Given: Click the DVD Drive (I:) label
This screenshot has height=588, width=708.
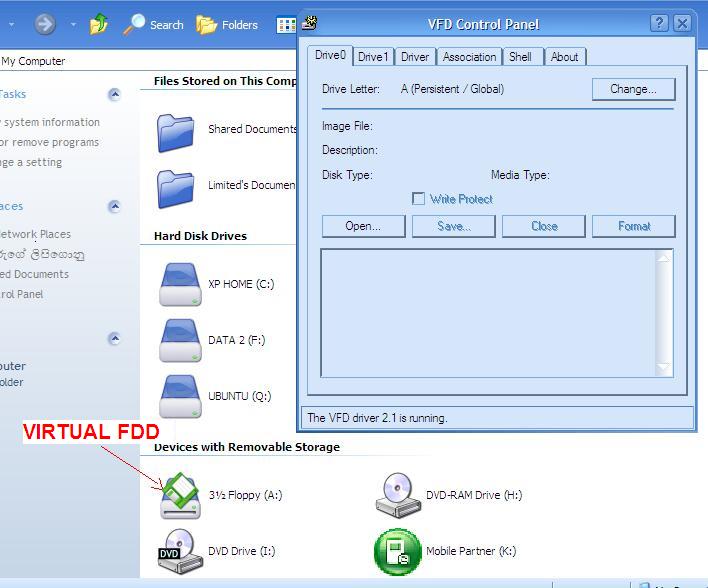Looking at the screenshot, I should (x=242, y=551).
